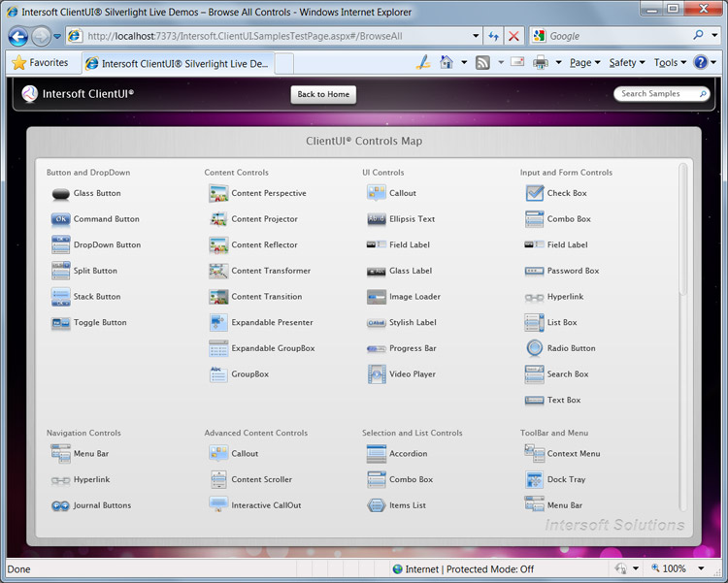Click the Google search box
728x583 pixels.
point(617,36)
